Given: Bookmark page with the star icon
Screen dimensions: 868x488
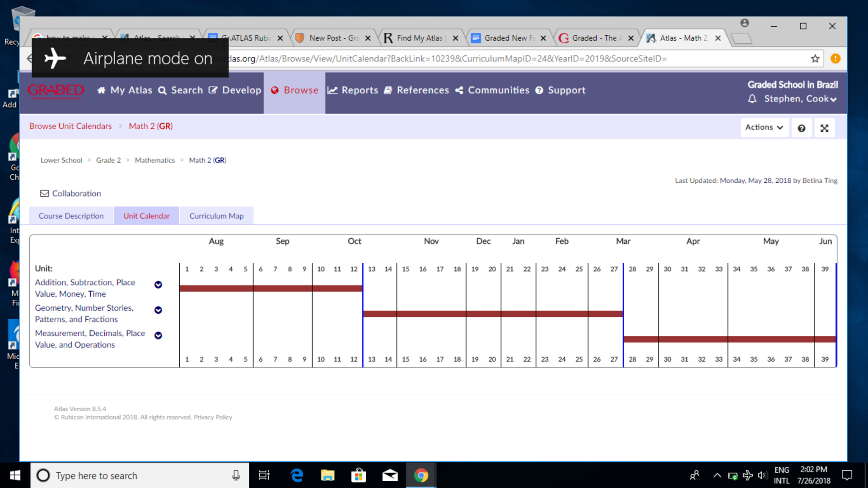Looking at the screenshot, I should point(815,59).
